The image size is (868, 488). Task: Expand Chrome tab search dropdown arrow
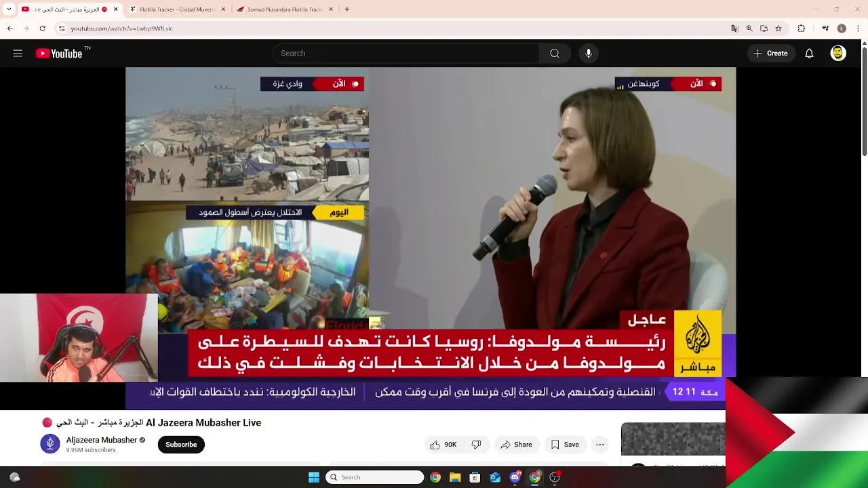9,9
